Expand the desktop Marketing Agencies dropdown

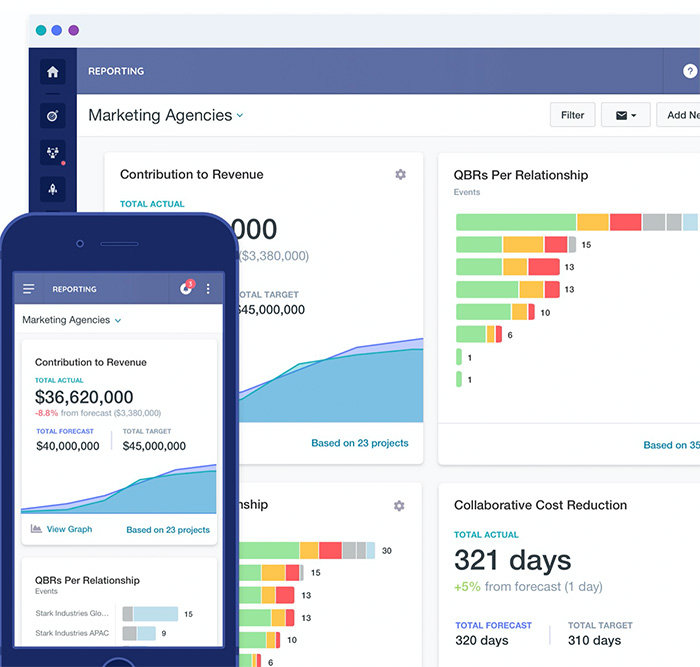[x=240, y=116]
